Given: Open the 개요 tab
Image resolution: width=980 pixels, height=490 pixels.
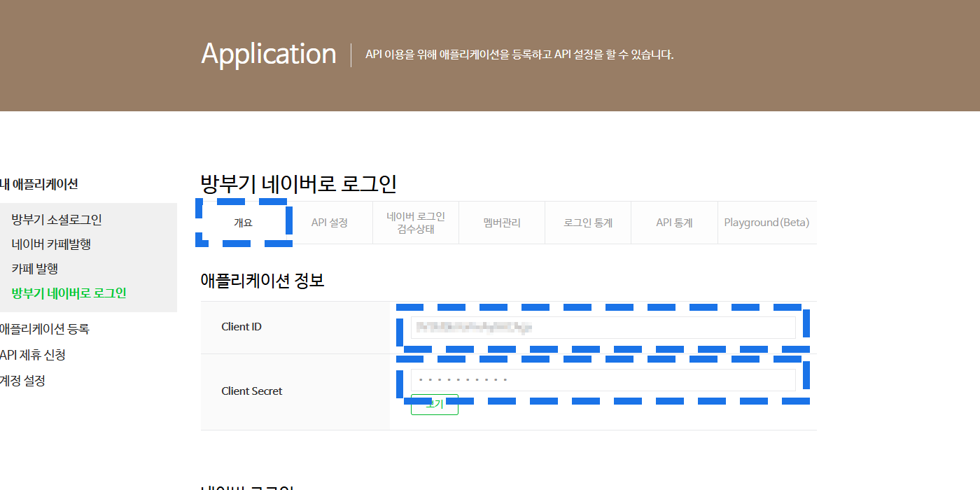Looking at the screenshot, I should click(243, 223).
